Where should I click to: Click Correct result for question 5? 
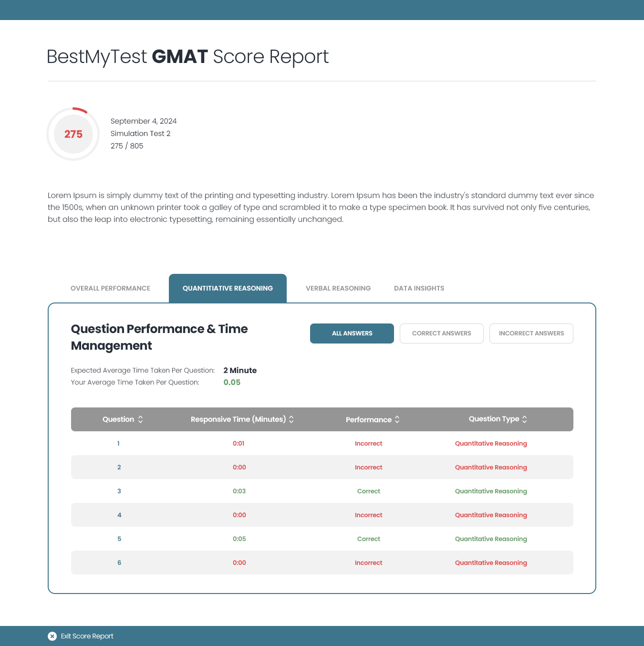(x=369, y=539)
